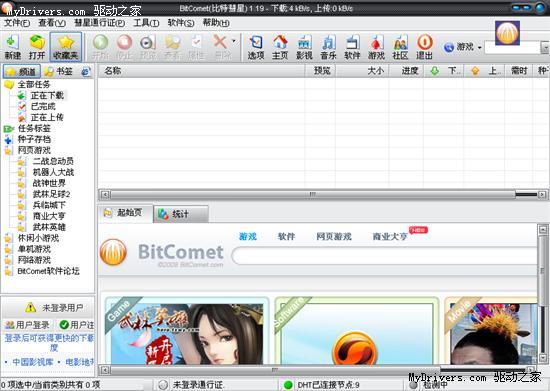550x391 pixels.
Task: Click the red 停止 stop icon
Action: (x=124, y=47)
